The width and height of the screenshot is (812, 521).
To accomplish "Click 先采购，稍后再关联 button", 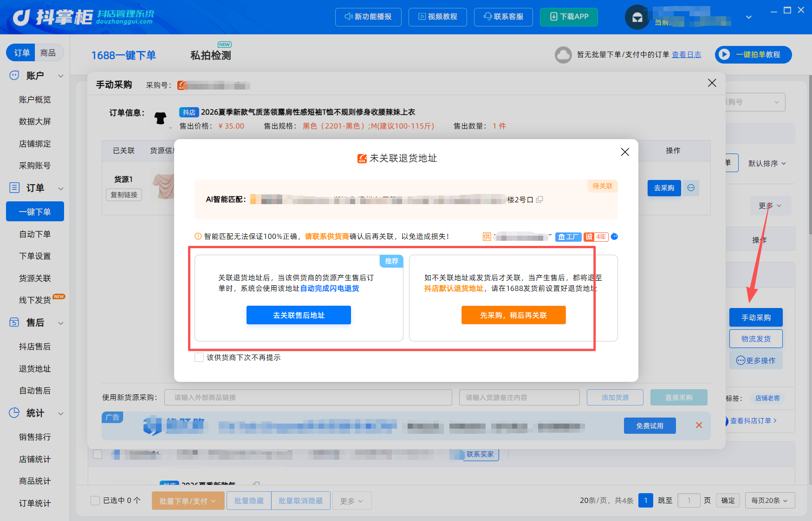I will (513, 315).
